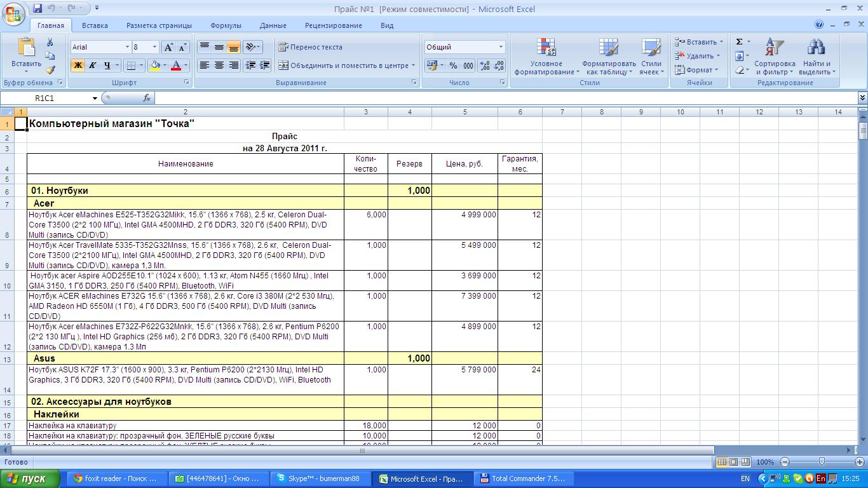Switch to Skype in the taskbar

coord(321,478)
